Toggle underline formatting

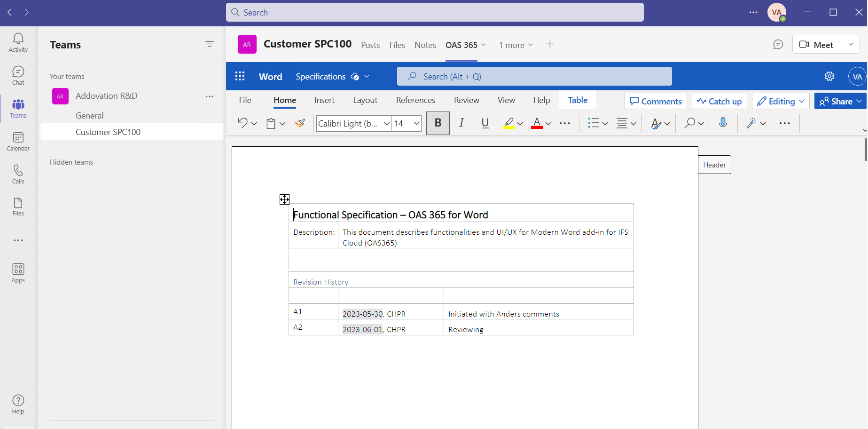tap(485, 123)
